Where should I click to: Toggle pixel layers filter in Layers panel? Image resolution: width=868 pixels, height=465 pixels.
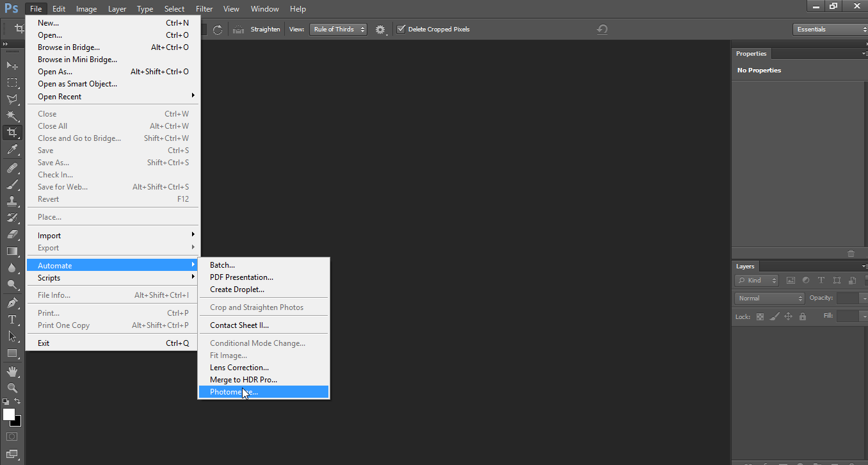point(791,281)
